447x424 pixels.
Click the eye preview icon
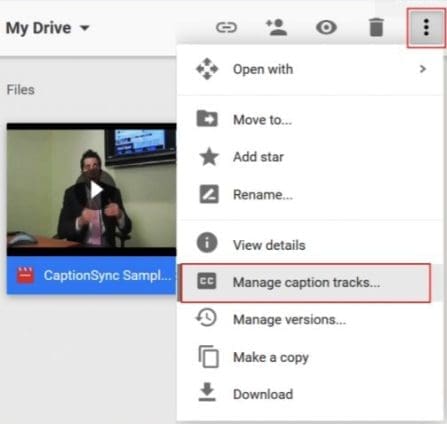click(326, 27)
